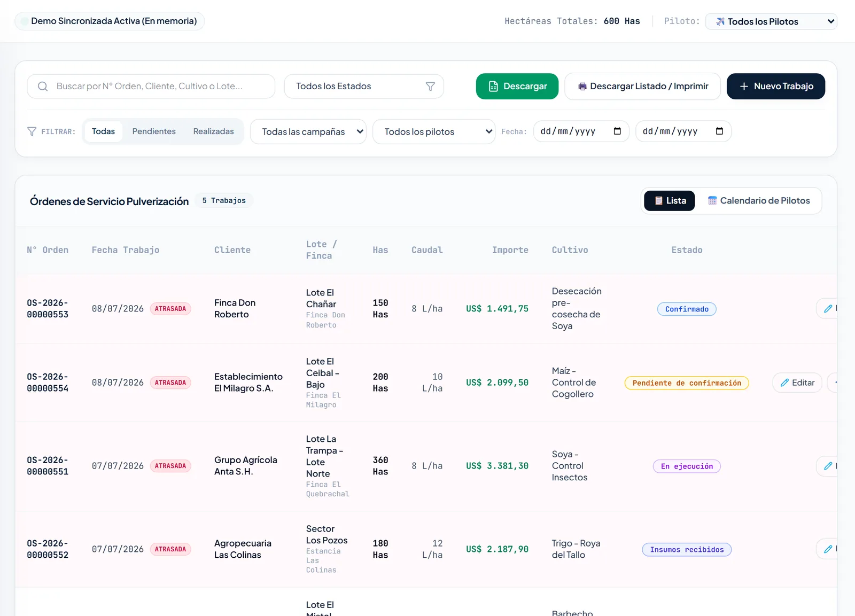Click the En ejecución status badge
This screenshot has height=616, width=855.
pos(687,466)
